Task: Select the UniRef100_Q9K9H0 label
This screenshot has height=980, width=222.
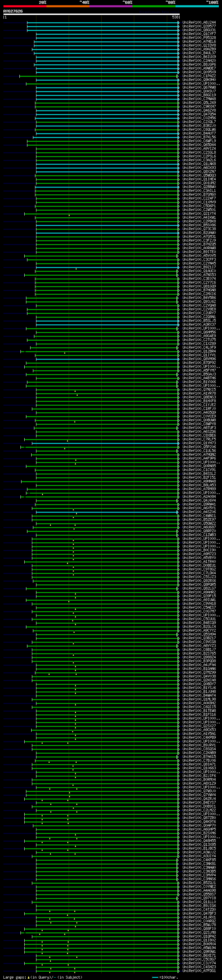Action: coord(199,80)
